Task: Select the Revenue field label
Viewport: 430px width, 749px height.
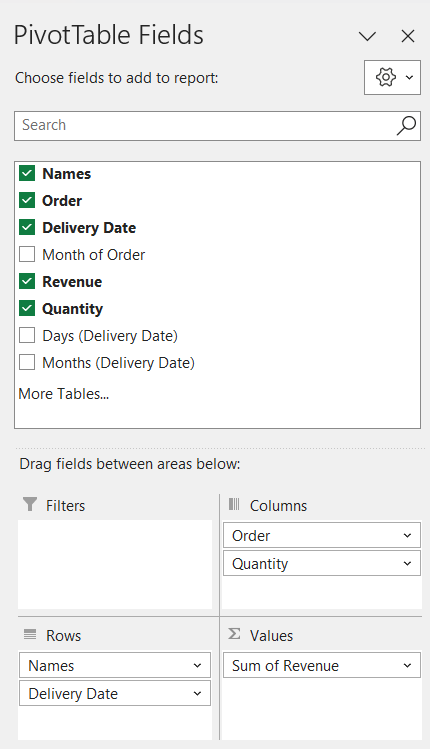Action: [72, 282]
